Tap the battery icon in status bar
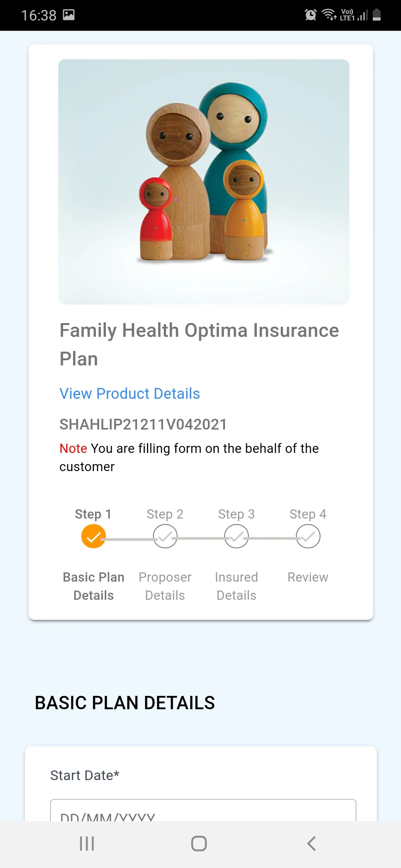The image size is (401, 868). coord(376,15)
